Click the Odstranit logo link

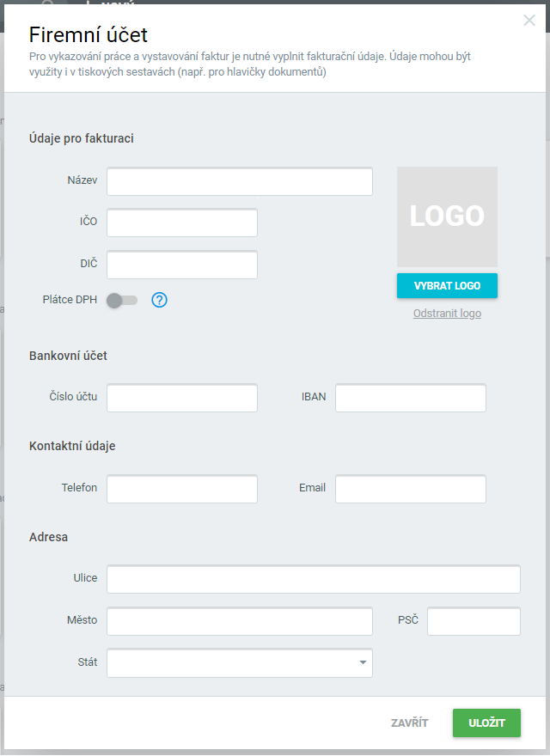click(447, 314)
